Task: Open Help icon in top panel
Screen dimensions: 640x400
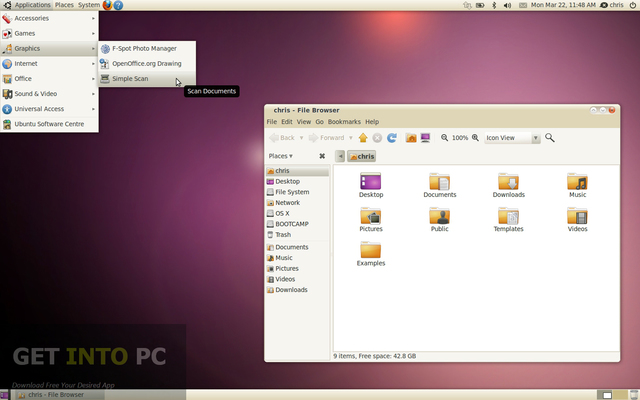Action: (118, 5)
